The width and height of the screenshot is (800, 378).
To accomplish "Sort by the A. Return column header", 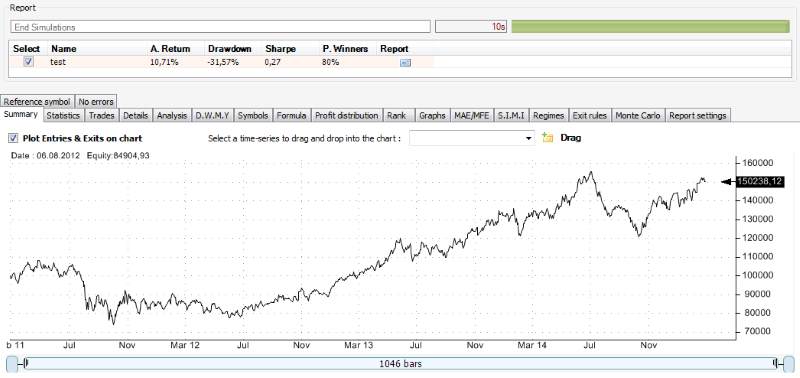I will [x=170, y=49].
